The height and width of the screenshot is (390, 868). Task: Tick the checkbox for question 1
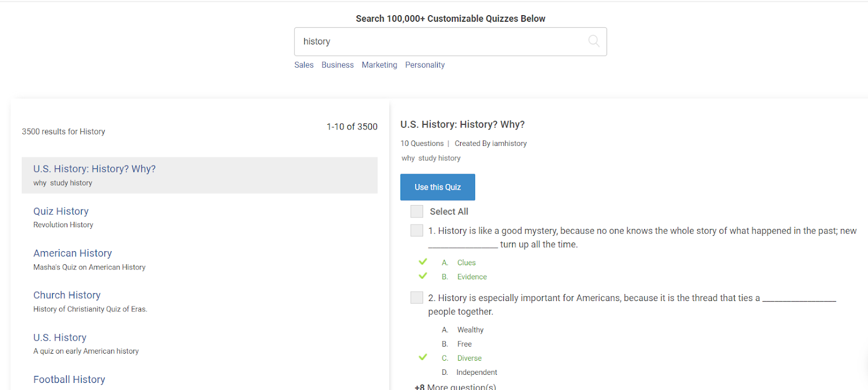pyautogui.click(x=417, y=231)
